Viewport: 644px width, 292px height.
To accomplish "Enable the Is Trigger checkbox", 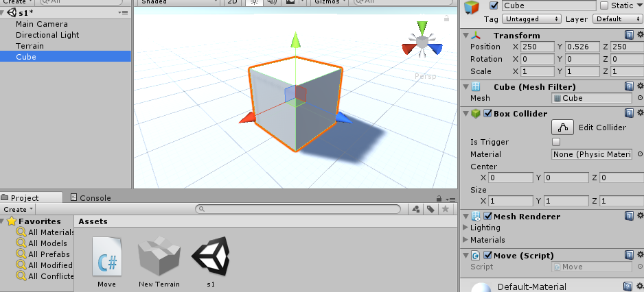I will (556, 142).
